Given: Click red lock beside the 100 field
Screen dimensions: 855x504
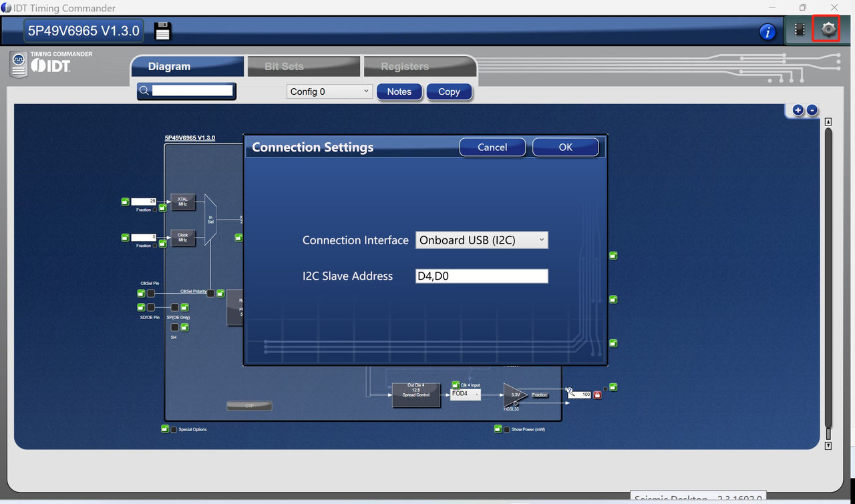Looking at the screenshot, I should pos(597,395).
